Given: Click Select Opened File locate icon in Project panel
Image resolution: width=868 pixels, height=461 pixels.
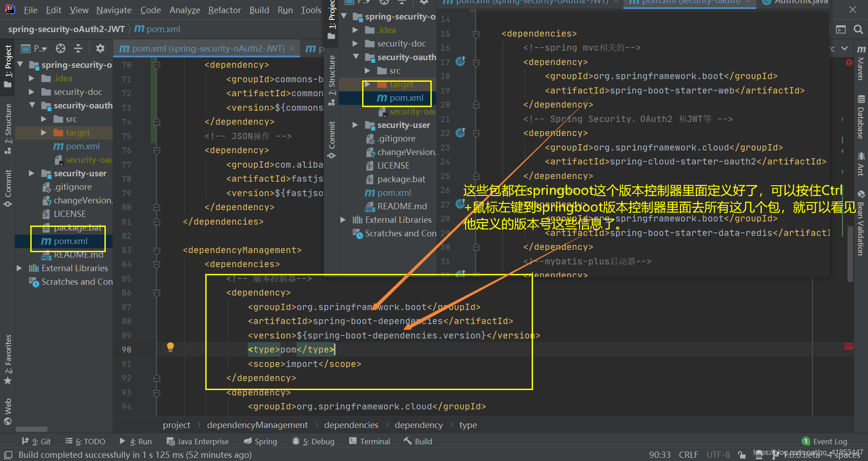Looking at the screenshot, I should point(61,48).
